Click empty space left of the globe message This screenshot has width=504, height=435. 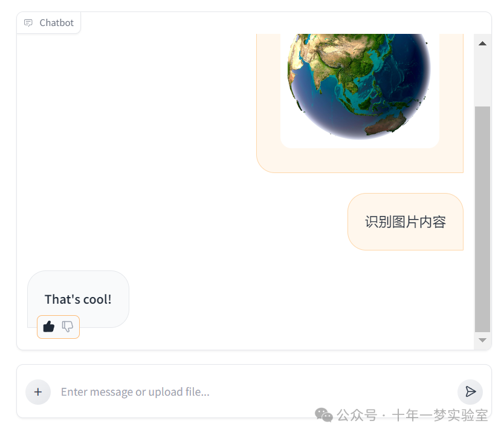[x=135, y=103]
